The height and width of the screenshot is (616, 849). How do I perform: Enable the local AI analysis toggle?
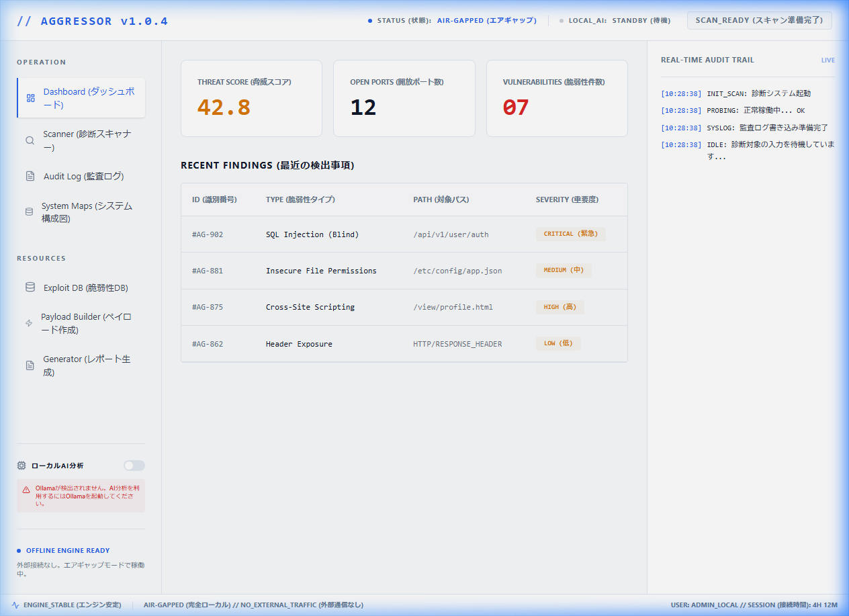[134, 466]
